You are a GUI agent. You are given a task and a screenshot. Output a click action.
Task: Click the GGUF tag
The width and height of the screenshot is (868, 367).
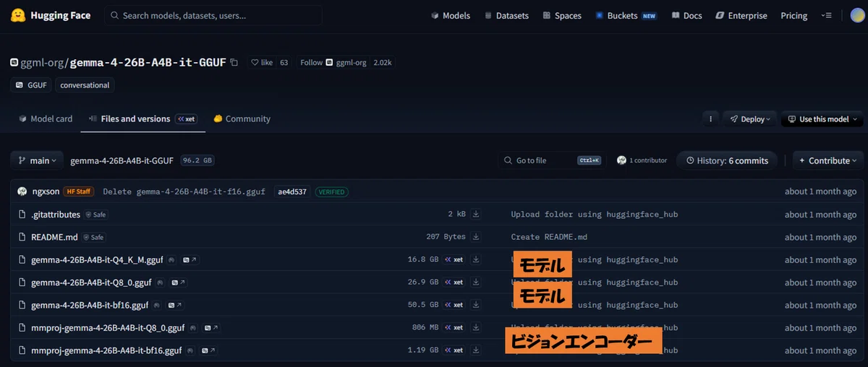(31, 85)
